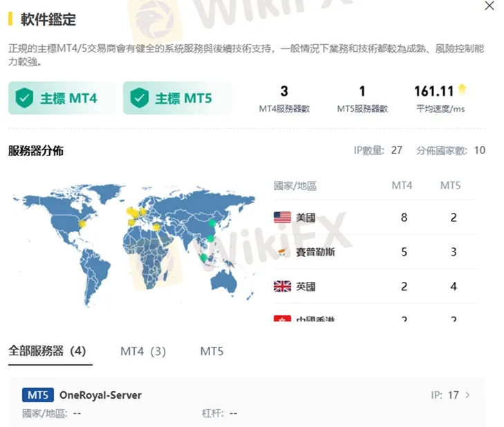Click the yellow server marker over Cyprus

tap(156, 227)
